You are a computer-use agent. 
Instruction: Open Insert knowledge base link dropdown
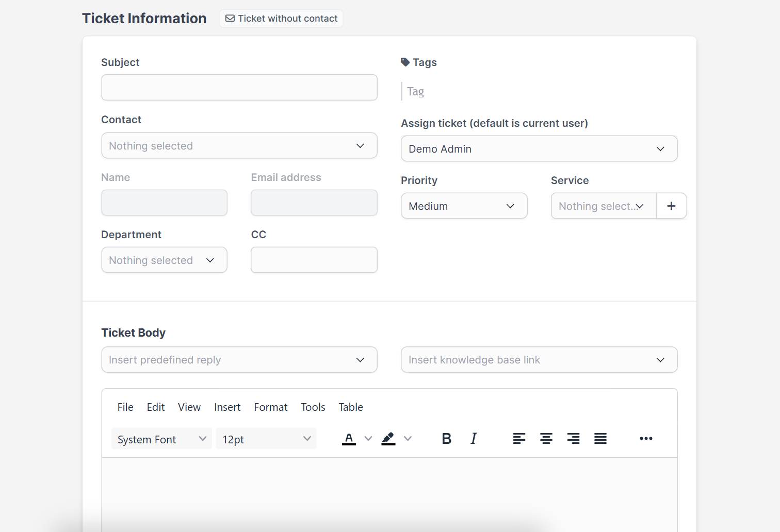point(539,360)
